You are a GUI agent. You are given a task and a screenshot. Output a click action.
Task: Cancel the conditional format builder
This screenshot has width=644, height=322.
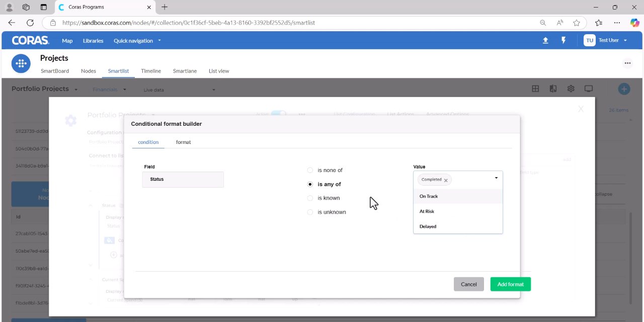coord(469,284)
